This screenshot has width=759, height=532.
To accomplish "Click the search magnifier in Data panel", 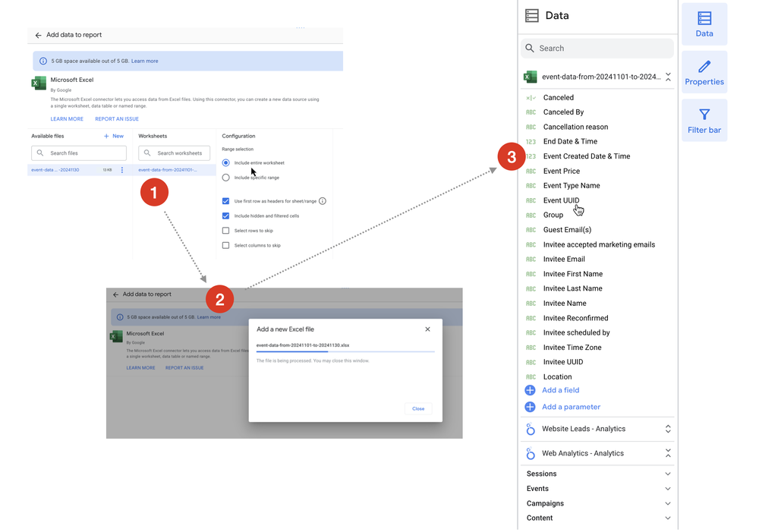I will 530,48.
